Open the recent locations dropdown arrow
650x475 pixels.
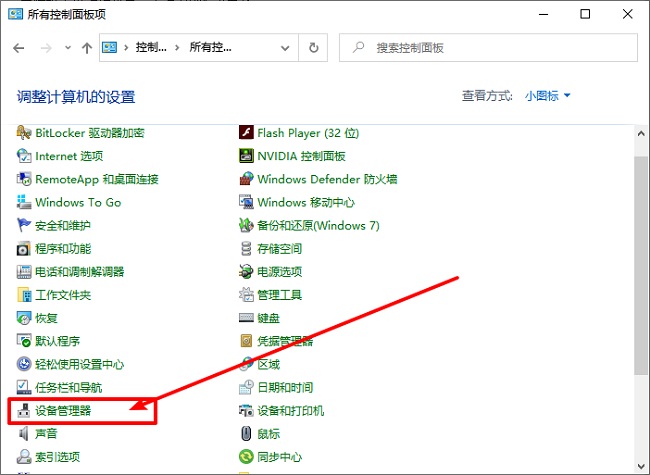[x=68, y=48]
